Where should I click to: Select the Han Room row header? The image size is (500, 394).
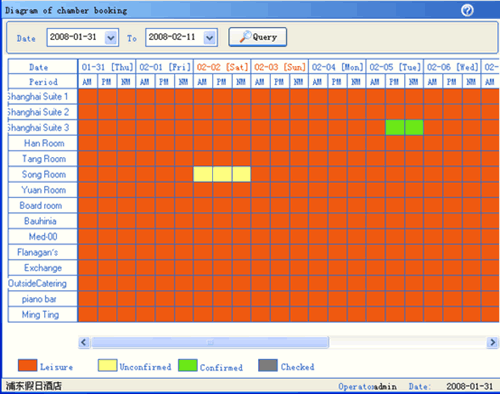43,143
